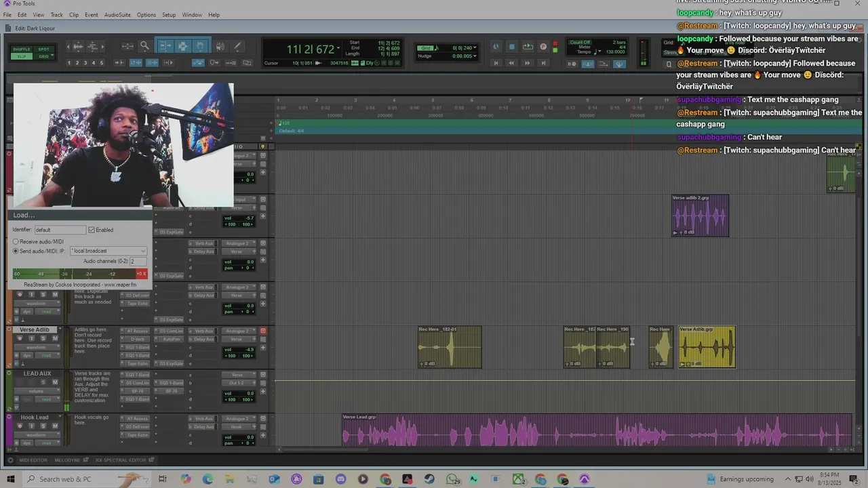Open the Setup menu
This screenshot has width=868, height=488.
[x=169, y=14]
